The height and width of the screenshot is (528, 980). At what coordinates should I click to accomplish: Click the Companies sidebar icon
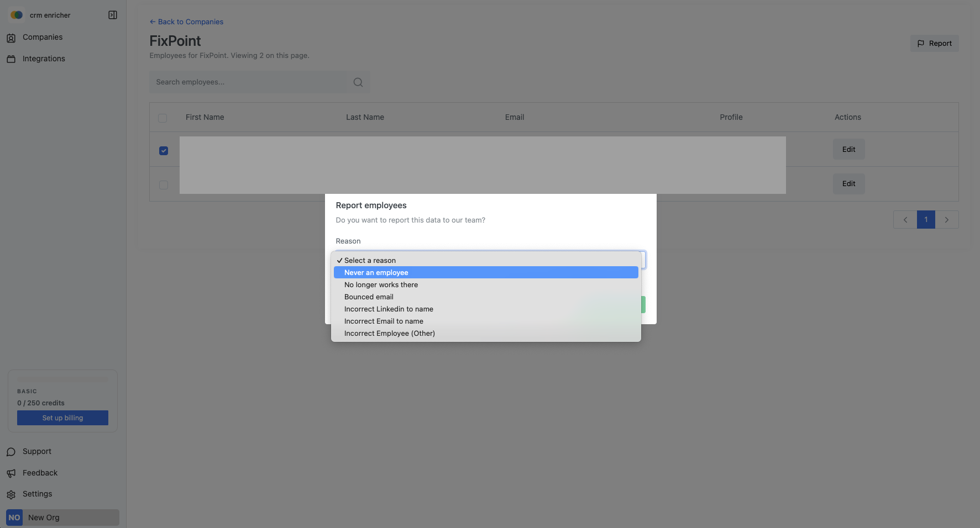tap(11, 38)
